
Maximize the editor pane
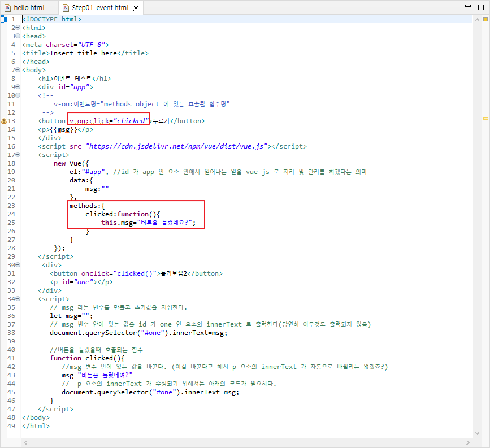pyautogui.click(x=481, y=7)
